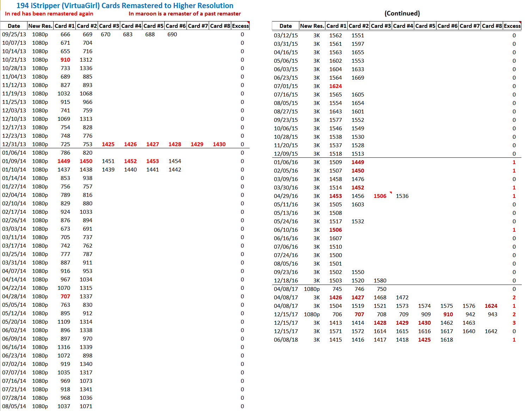Select the 'In maroon is a remaster' legend text

[185, 14]
